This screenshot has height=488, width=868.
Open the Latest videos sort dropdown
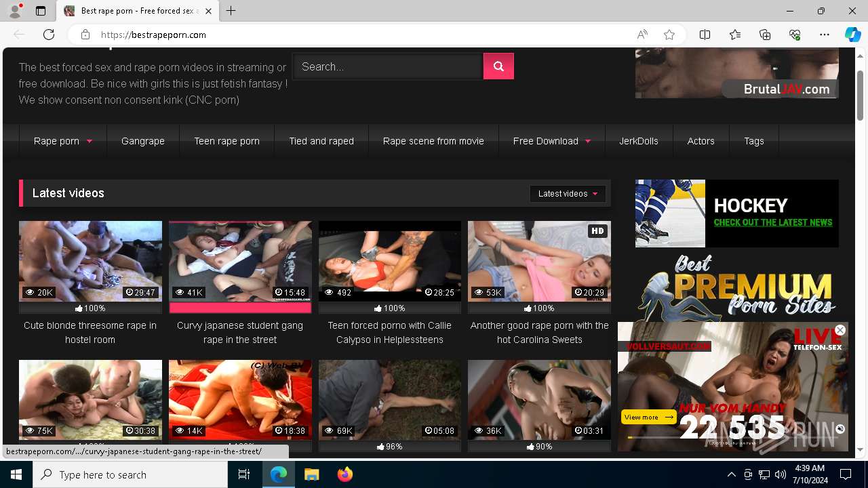568,194
